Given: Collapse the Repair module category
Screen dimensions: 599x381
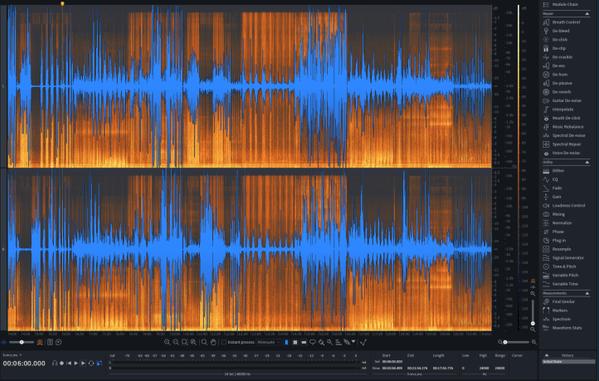Looking at the screenshot, I should tap(587, 14).
